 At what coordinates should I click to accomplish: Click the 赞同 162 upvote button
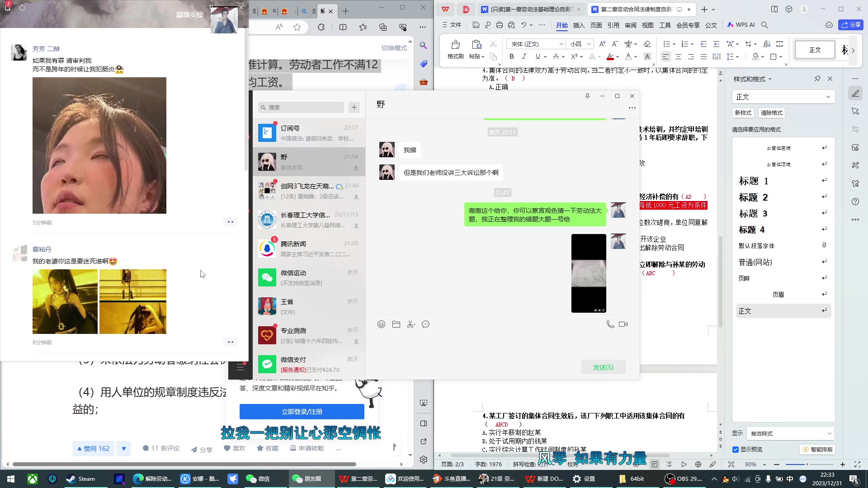tap(94, 449)
